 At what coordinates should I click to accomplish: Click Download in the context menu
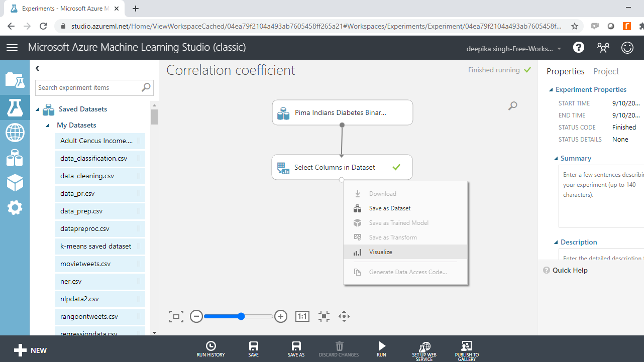pyautogui.click(x=405, y=194)
